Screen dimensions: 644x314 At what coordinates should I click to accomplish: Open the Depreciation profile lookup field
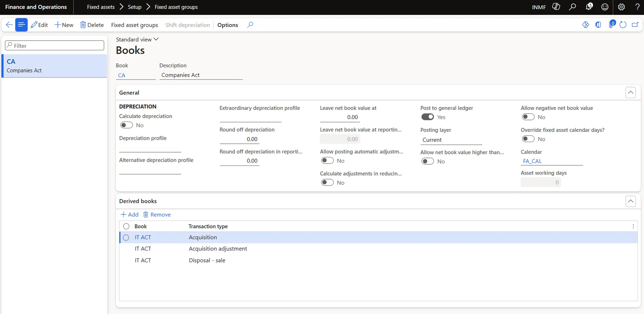pyautogui.click(x=150, y=148)
